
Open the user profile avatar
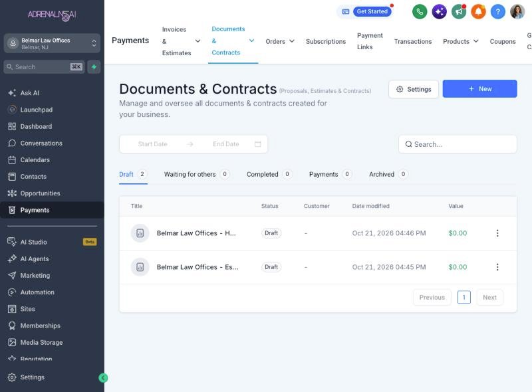point(517,12)
